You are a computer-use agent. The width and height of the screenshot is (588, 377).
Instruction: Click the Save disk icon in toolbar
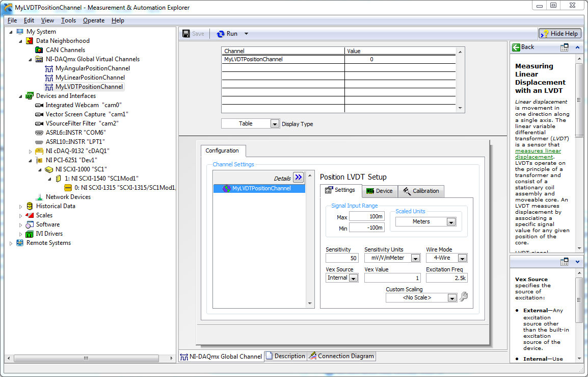(x=186, y=34)
